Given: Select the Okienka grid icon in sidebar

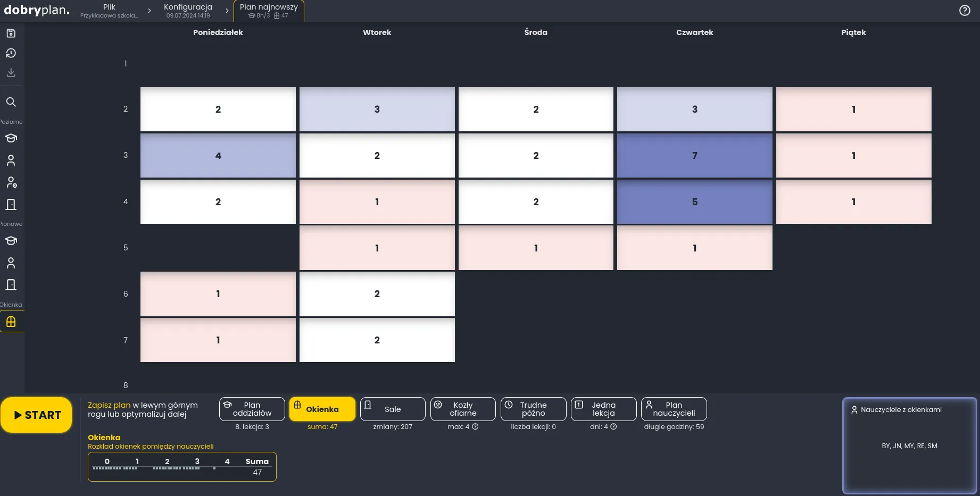Looking at the screenshot, I should coord(11,322).
